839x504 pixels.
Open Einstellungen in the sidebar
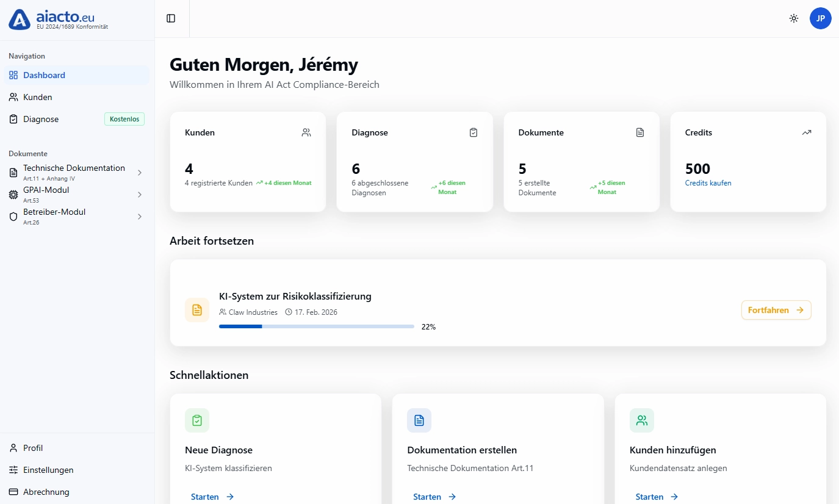click(x=48, y=470)
